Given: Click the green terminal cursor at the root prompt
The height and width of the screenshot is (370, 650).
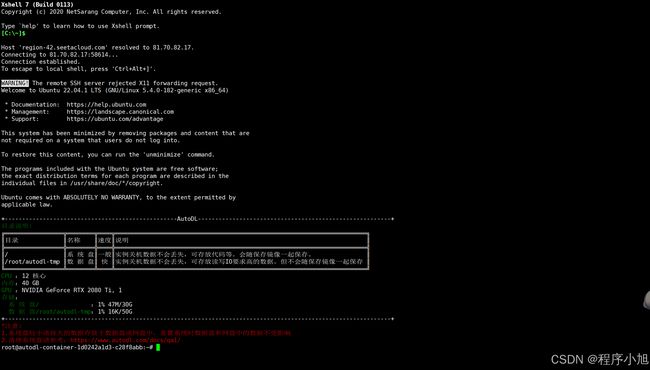Looking at the screenshot, I should (x=158, y=347).
